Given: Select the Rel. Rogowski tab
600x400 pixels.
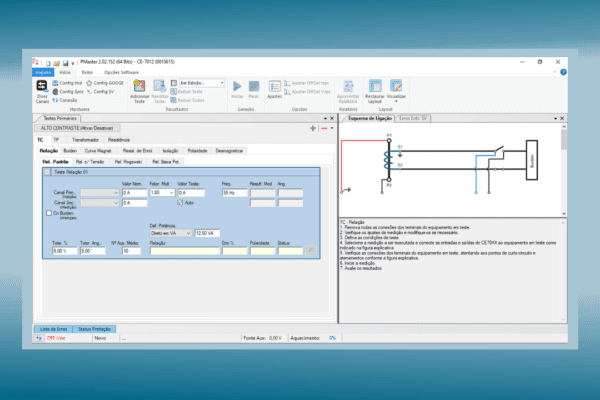Looking at the screenshot, I should tap(129, 162).
